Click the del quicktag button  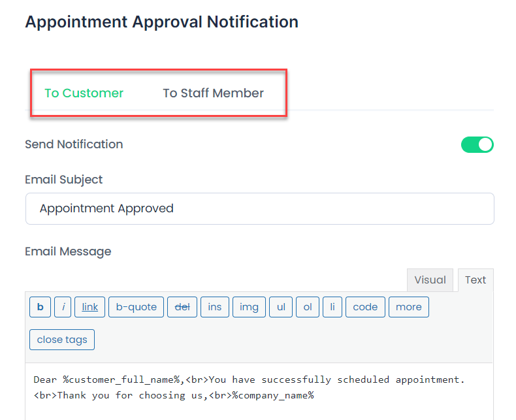pyautogui.click(x=182, y=307)
